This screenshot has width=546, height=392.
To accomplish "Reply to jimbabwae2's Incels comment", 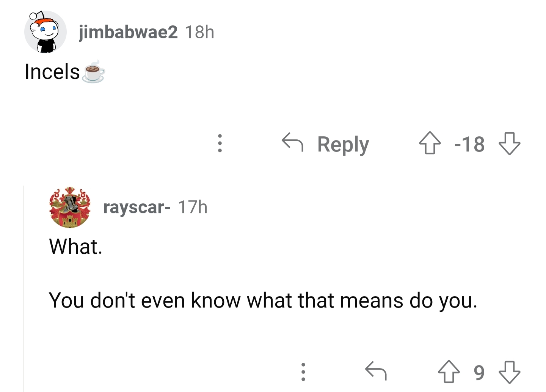I will [325, 144].
